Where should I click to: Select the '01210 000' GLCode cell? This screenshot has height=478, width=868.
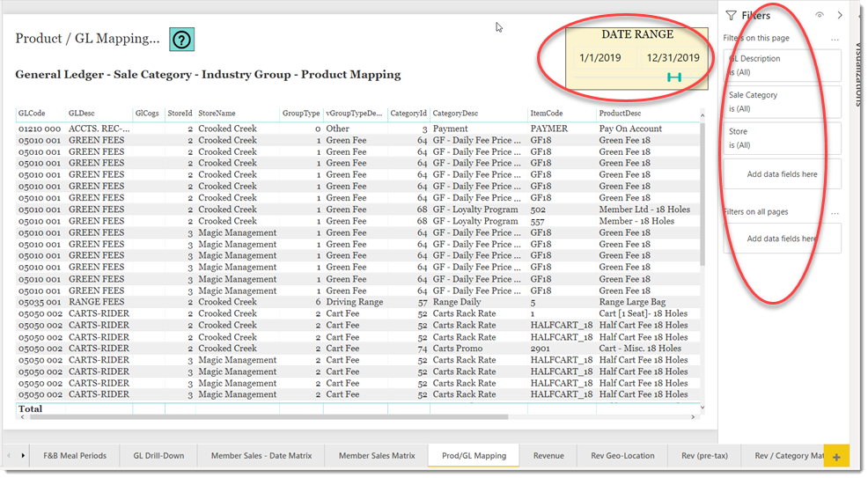pyautogui.click(x=40, y=129)
